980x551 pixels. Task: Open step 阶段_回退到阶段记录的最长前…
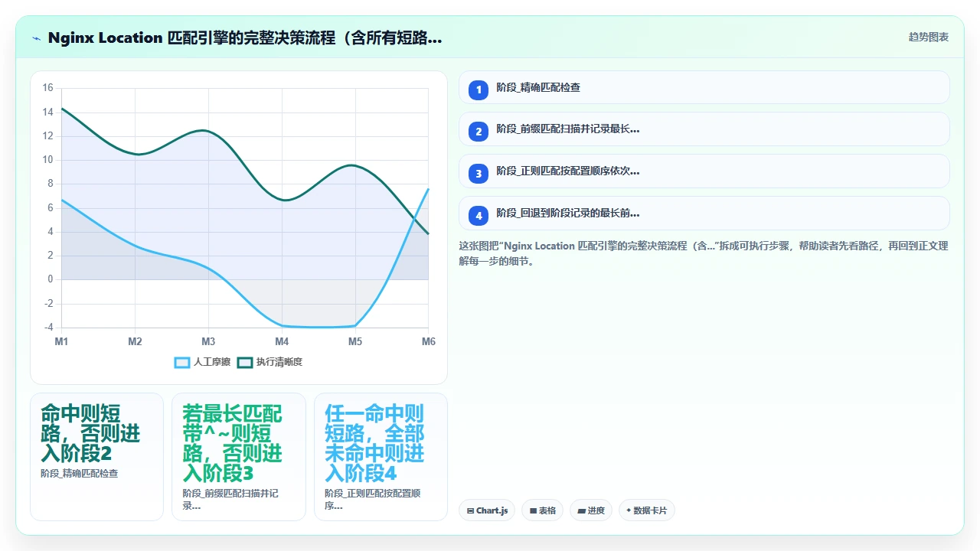click(x=704, y=214)
